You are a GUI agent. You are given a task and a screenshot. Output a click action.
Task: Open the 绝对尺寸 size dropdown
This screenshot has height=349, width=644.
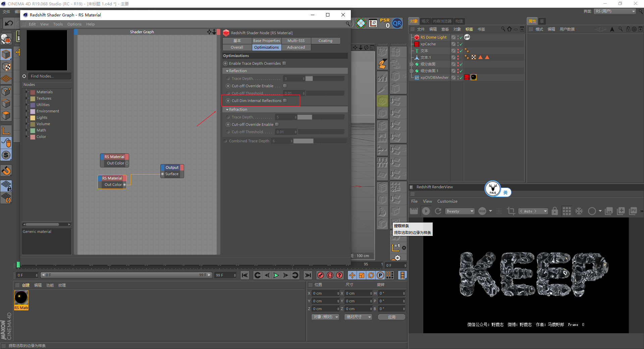(x=359, y=317)
